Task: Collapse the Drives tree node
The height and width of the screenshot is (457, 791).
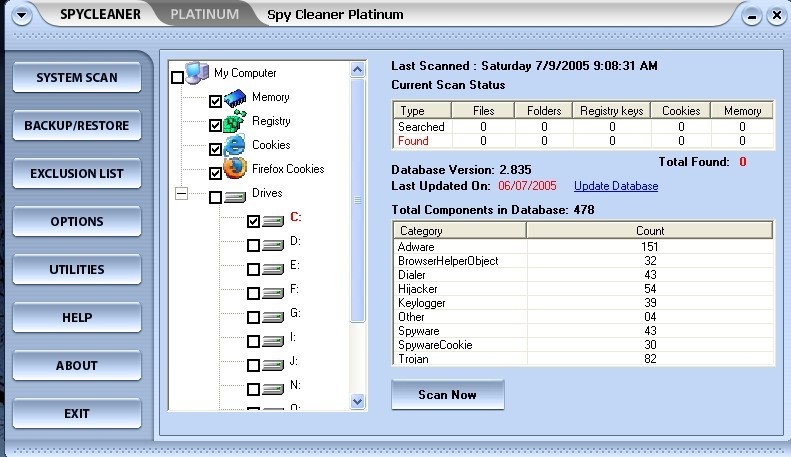Action: pos(181,193)
